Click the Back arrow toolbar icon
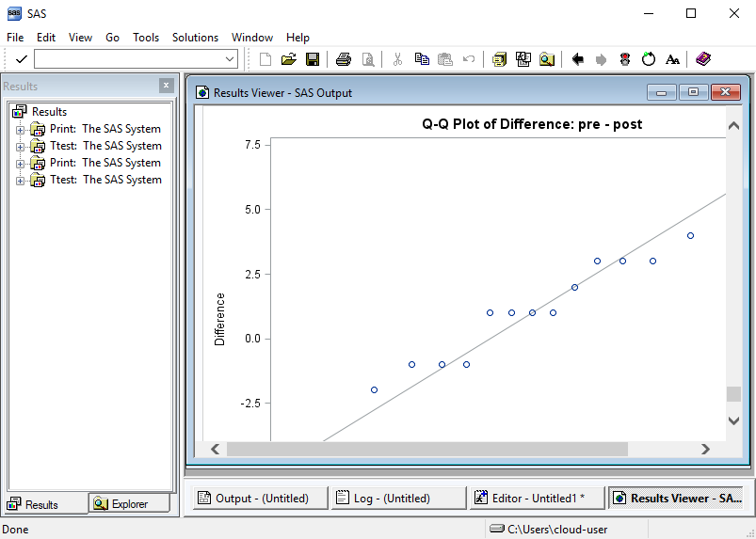Viewport: 756px width, 539px height. pyautogui.click(x=578, y=59)
